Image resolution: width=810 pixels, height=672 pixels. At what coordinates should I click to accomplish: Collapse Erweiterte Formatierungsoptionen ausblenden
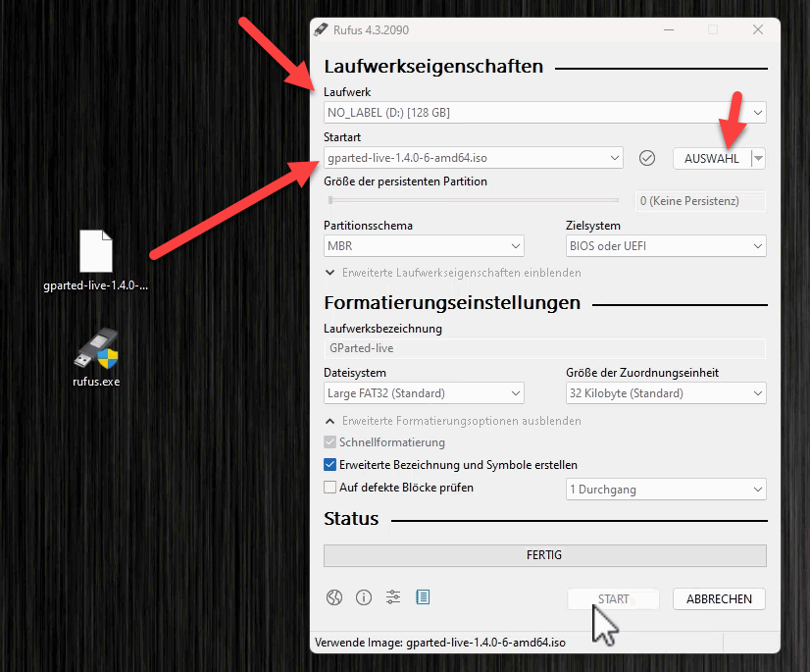click(453, 421)
